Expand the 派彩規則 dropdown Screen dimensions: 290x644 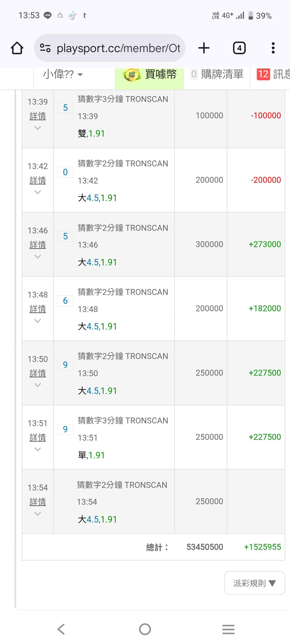(x=255, y=583)
